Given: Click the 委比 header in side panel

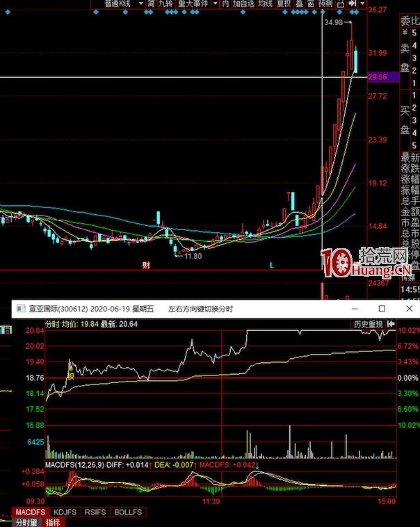Looking at the screenshot, I should [410, 21].
